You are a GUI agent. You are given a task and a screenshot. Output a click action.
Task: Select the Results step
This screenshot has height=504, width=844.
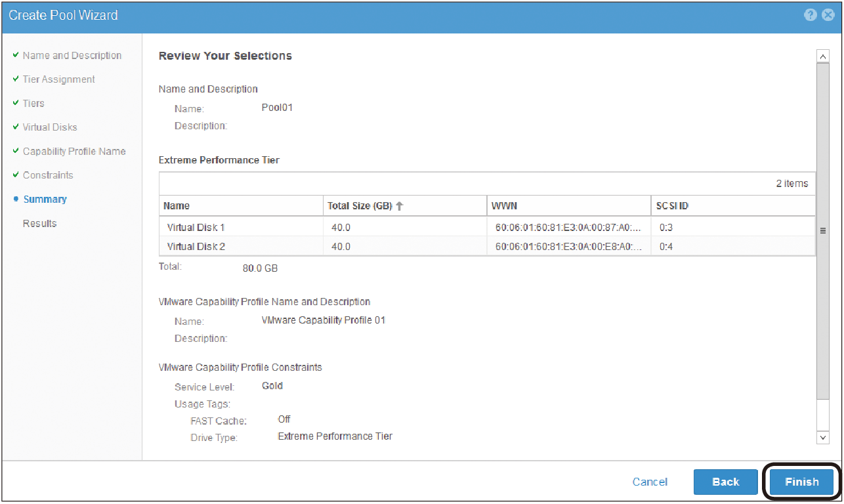pyautogui.click(x=39, y=223)
